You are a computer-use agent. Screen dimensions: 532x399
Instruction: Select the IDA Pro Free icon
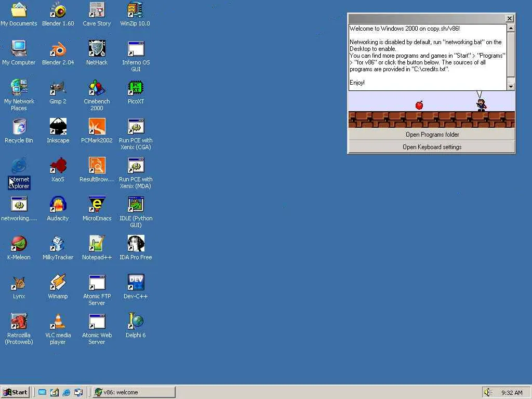[136, 244]
